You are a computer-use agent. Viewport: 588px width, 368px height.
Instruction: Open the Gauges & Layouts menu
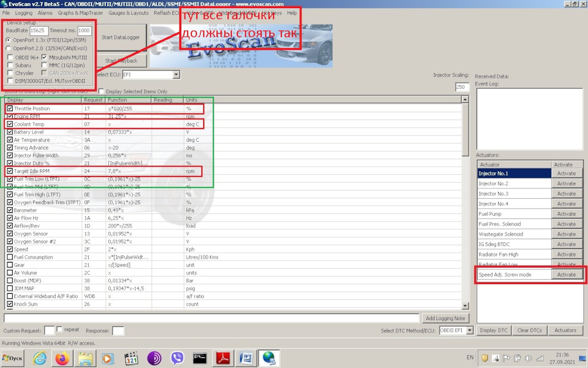(128, 13)
